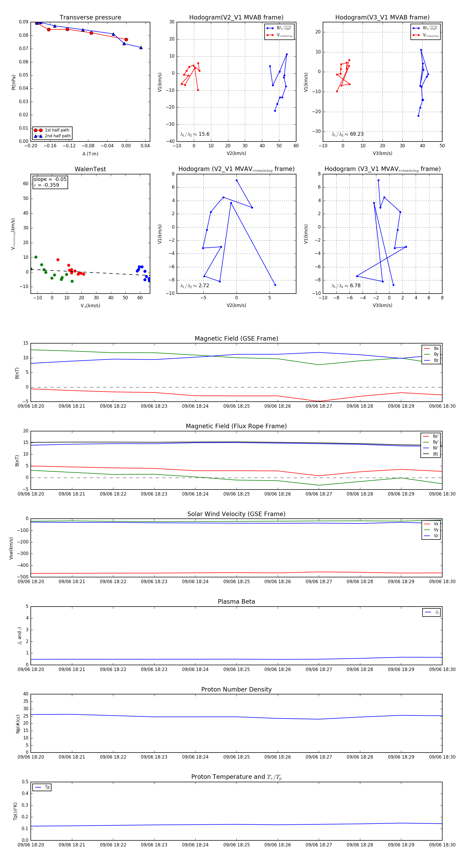This screenshot has width=473, height=868.
Task: Select the Bz' legend entry in Flux Rope plot
Action: point(431,448)
